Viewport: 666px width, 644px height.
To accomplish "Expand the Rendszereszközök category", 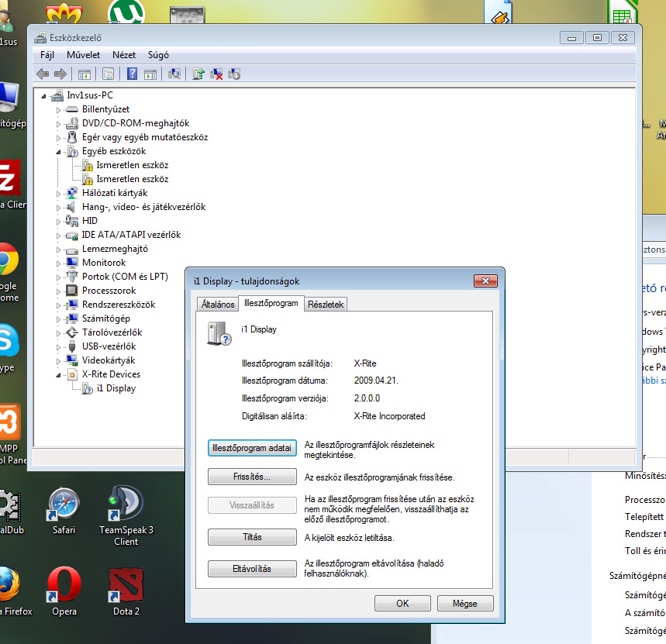I will [x=59, y=305].
